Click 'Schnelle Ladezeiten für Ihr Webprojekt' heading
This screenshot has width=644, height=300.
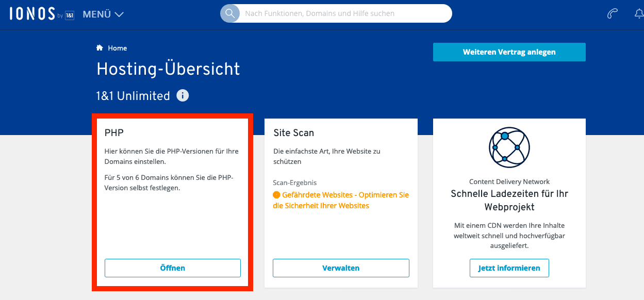click(x=509, y=201)
